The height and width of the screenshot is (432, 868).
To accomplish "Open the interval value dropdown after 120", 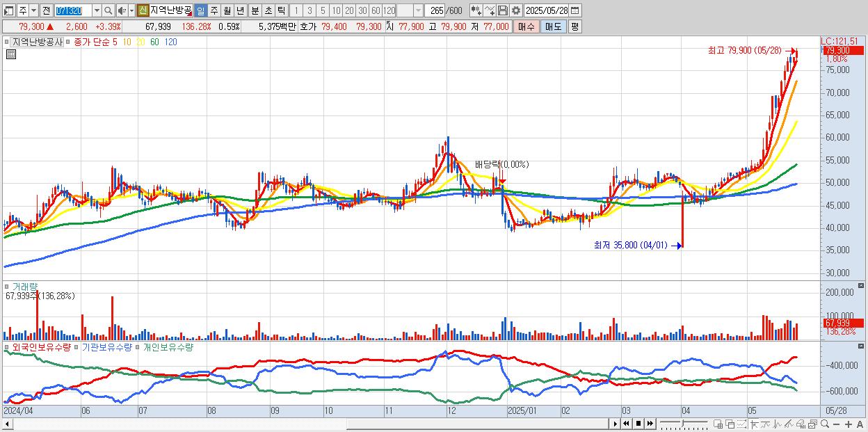I will [418, 10].
